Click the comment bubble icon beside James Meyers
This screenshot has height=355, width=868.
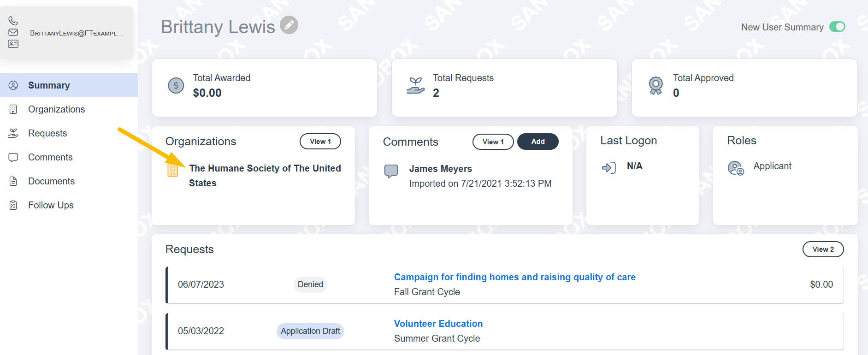pos(391,171)
